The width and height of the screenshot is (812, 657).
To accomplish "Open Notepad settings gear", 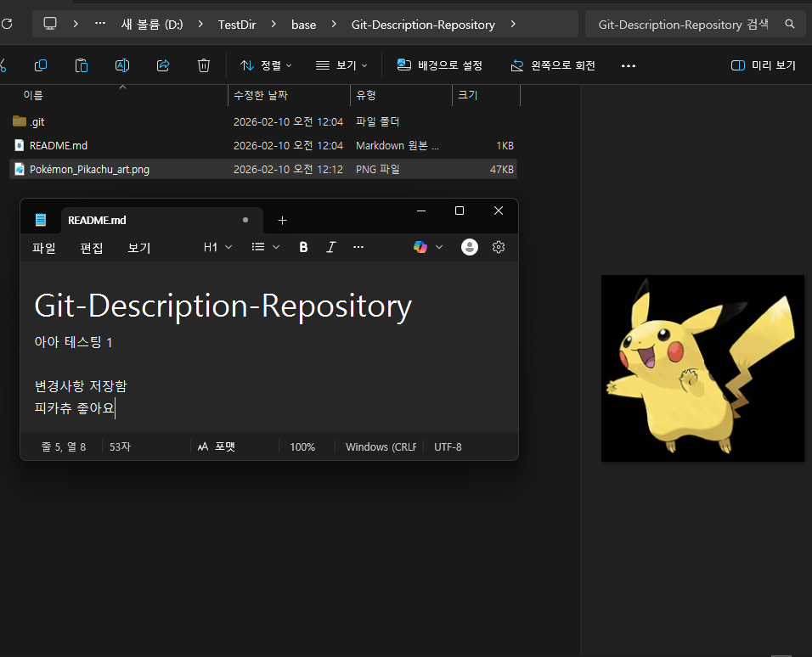I will point(499,247).
